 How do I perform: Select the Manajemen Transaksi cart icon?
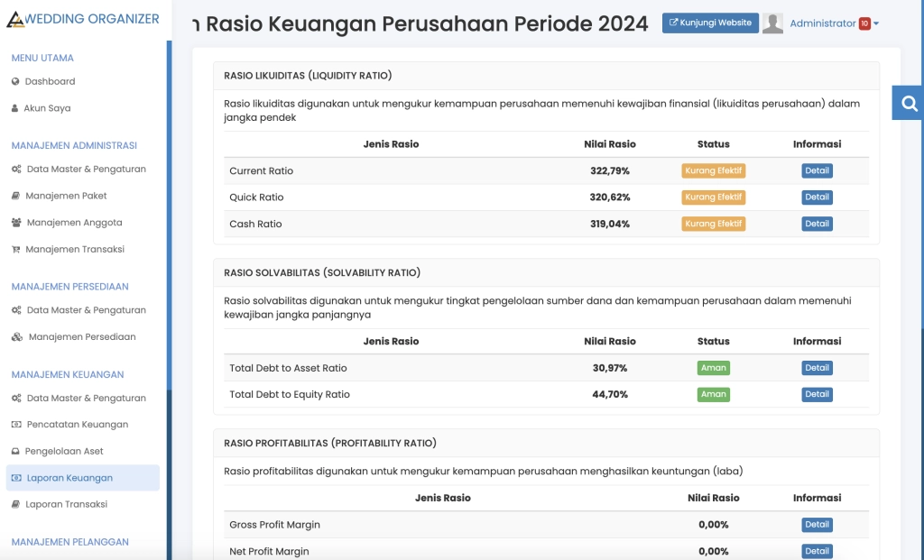(16, 250)
